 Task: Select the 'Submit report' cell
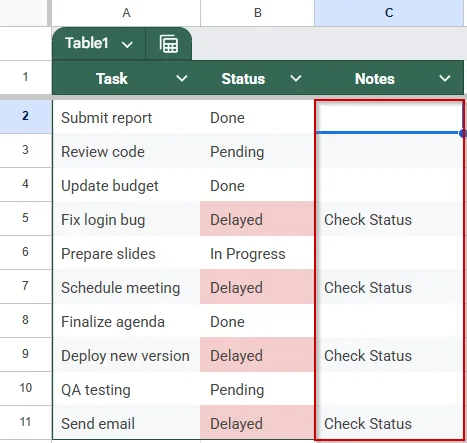[x=126, y=117]
